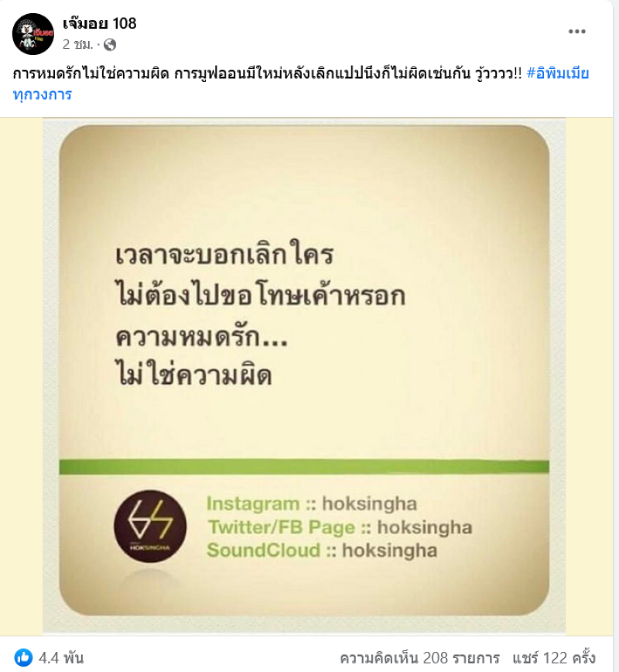Open the #อิพิมเมีย hashtag link
The width and height of the screenshot is (619, 672).
point(558,74)
